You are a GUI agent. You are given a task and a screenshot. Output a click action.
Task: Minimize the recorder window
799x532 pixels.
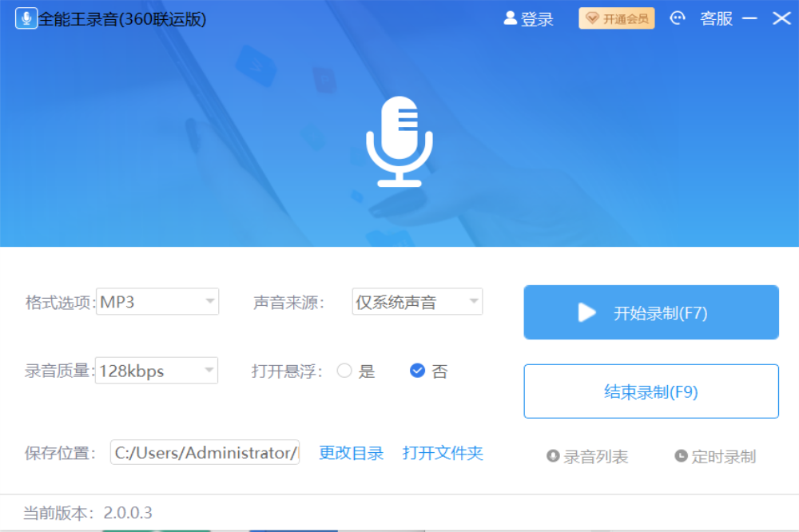point(749,19)
